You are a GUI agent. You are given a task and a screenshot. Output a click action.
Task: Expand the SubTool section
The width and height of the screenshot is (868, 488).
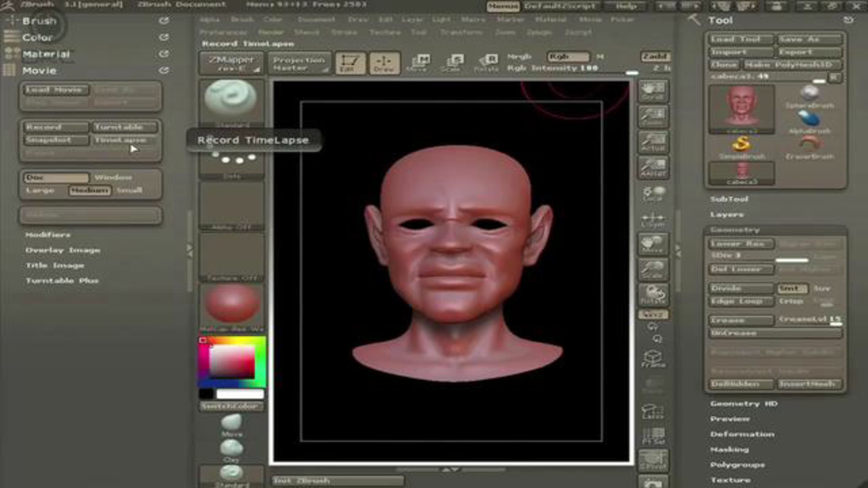tap(729, 199)
